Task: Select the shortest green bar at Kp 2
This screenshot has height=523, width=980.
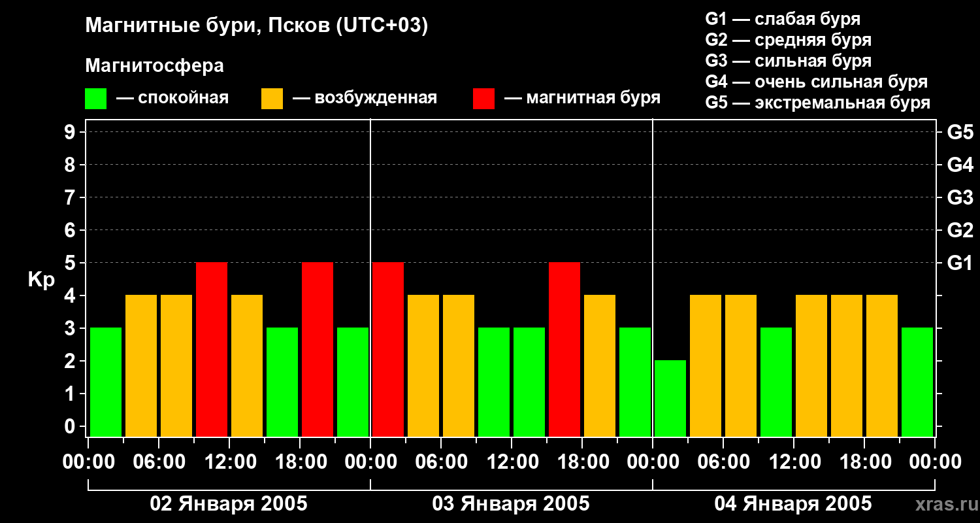Action: pos(670,398)
